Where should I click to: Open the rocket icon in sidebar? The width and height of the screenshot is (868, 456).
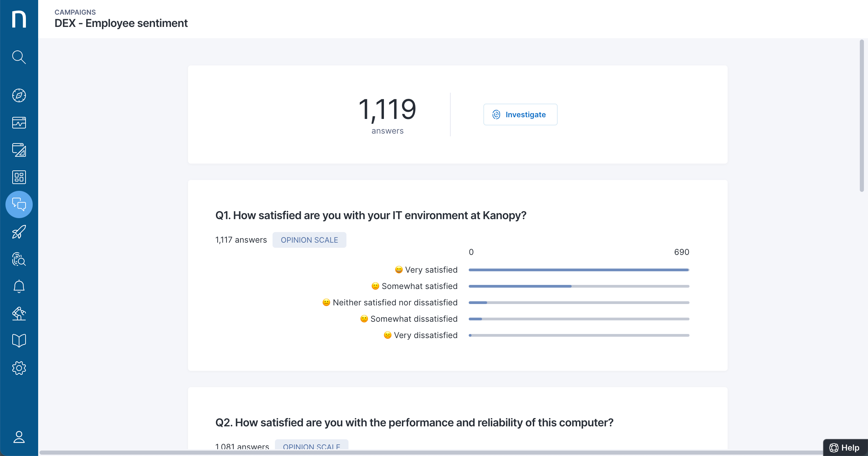point(19,232)
